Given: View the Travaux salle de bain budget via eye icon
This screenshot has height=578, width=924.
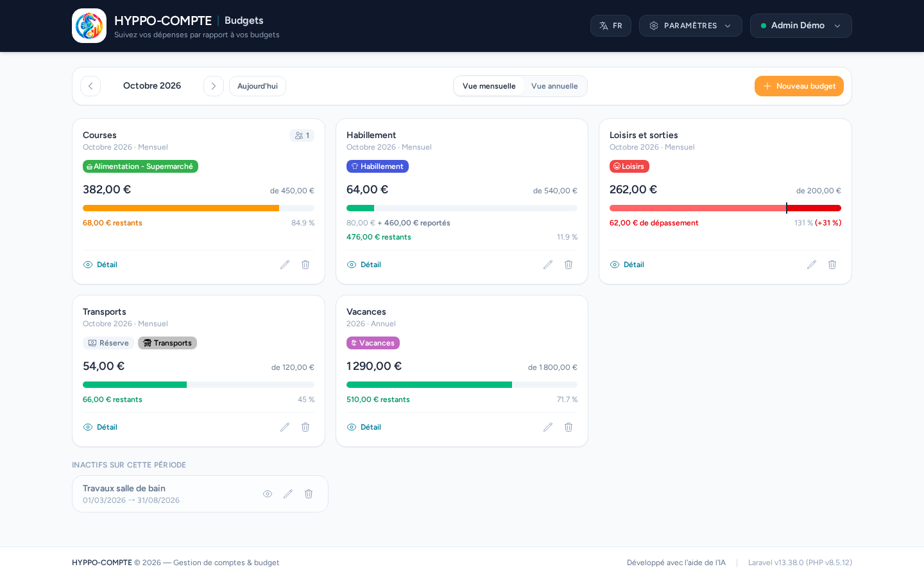Looking at the screenshot, I should [268, 494].
